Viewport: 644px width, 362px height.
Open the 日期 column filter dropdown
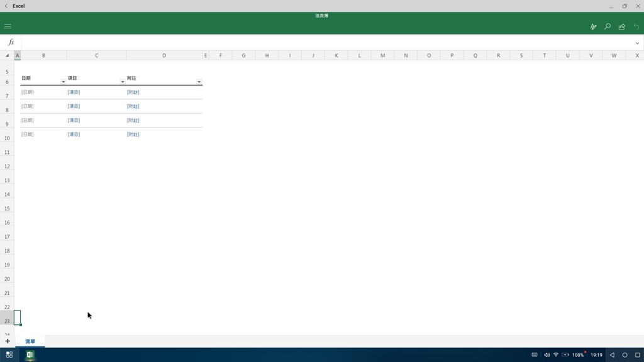(x=64, y=82)
